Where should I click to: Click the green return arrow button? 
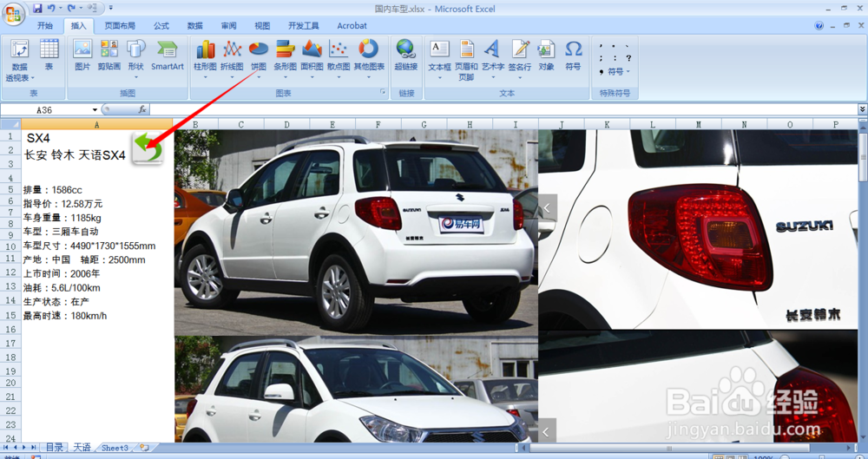(148, 148)
